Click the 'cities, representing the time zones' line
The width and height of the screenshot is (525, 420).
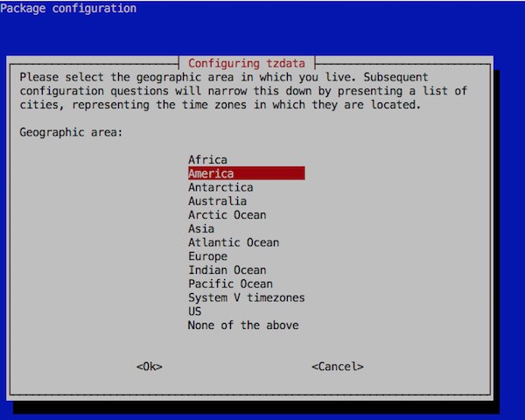click(x=220, y=105)
